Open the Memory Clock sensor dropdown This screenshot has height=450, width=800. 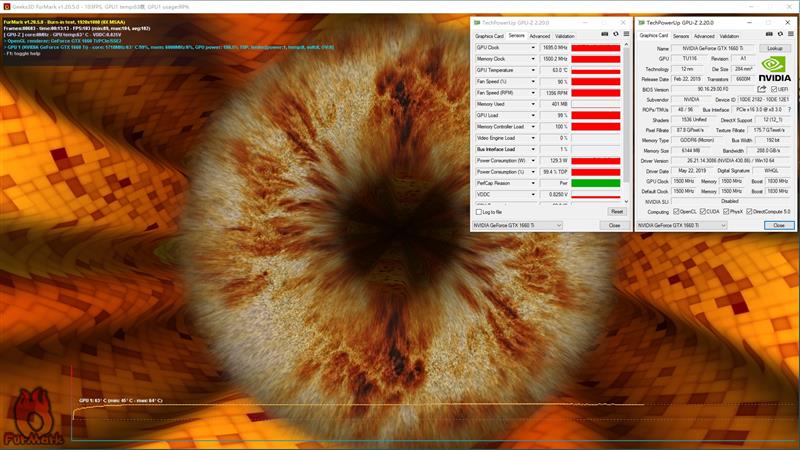533,59
